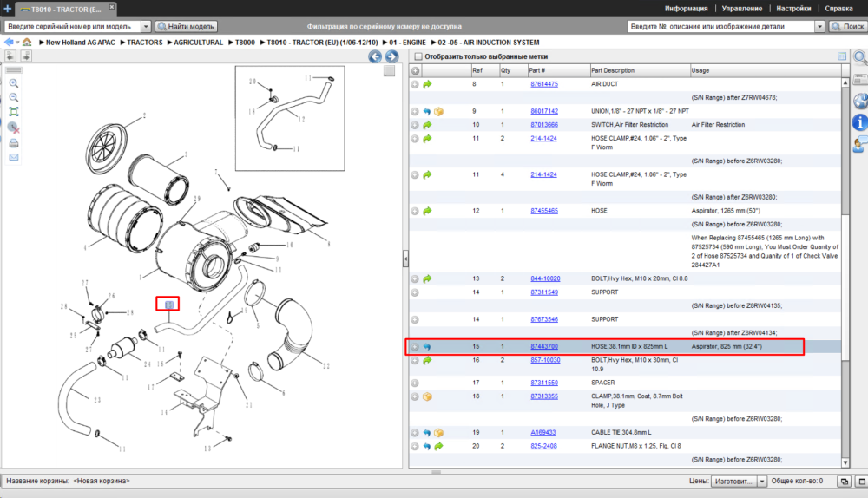868x498 pixels.
Task: Open part number 86017142
Action: point(544,111)
